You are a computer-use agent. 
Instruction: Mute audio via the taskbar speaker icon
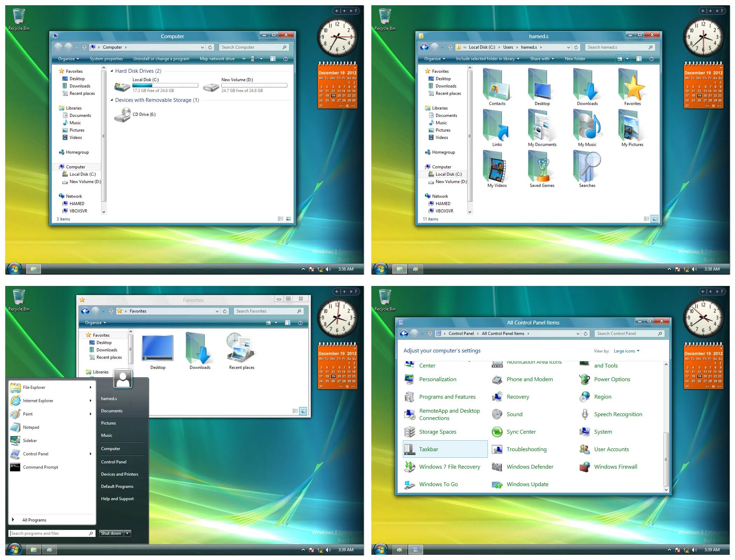click(328, 269)
